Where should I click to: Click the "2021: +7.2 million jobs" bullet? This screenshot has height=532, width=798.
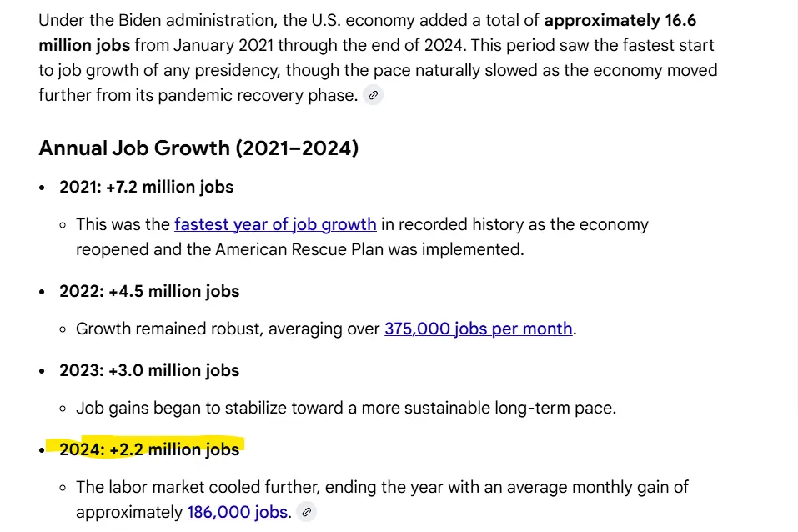(146, 187)
